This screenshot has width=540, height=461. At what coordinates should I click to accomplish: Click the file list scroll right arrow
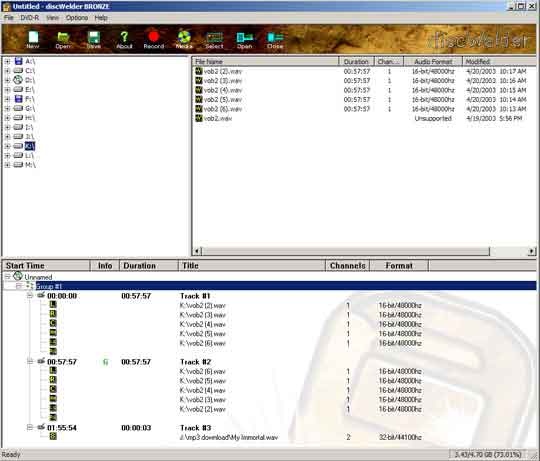[532, 251]
